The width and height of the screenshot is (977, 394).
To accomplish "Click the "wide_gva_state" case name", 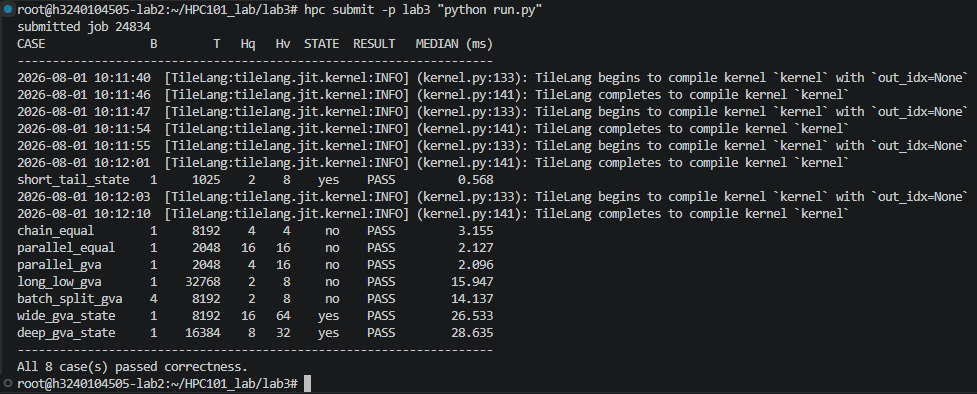I will 66,315.
